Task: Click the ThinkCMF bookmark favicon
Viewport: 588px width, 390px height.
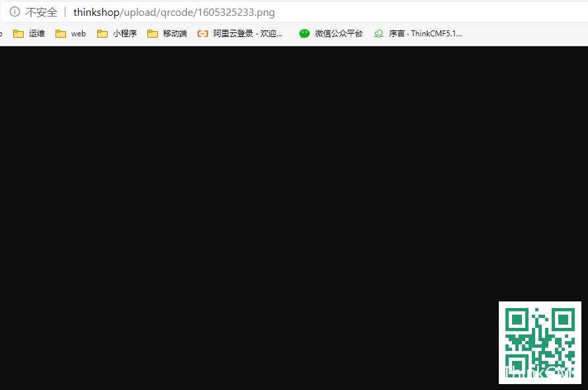Action: (x=379, y=34)
